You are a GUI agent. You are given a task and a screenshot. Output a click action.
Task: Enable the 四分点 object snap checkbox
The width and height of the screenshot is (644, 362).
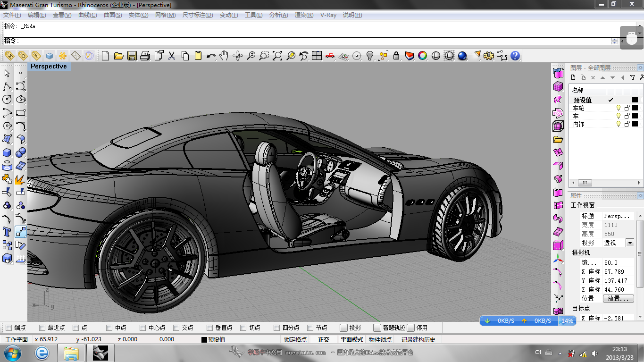pyautogui.click(x=277, y=328)
